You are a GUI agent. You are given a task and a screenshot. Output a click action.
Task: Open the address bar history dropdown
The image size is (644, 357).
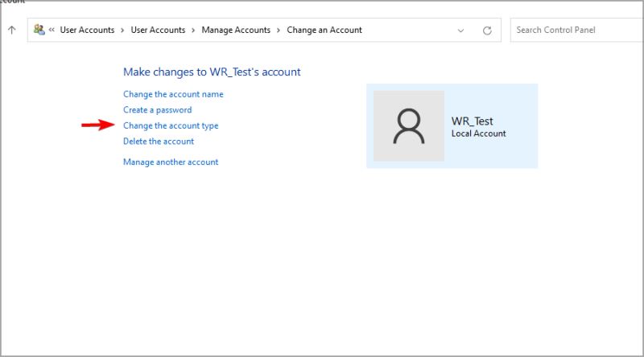pyautogui.click(x=460, y=31)
